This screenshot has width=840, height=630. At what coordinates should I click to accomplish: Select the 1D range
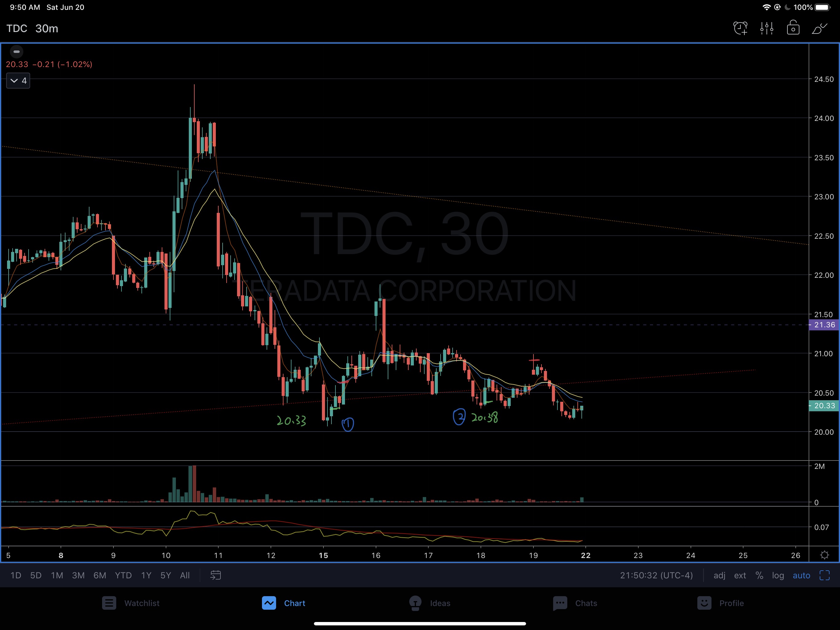pyautogui.click(x=16, y=575)
